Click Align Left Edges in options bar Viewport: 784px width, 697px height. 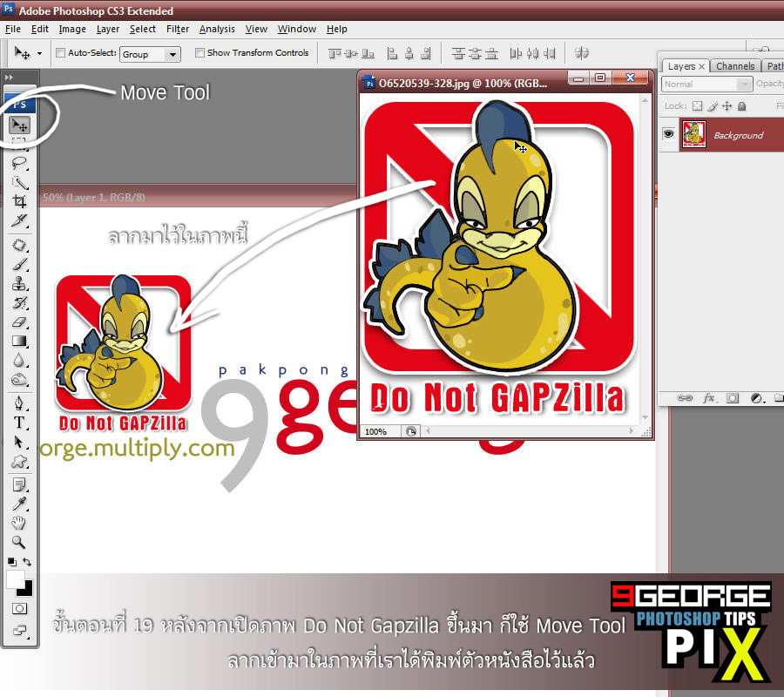pos(393,53)
